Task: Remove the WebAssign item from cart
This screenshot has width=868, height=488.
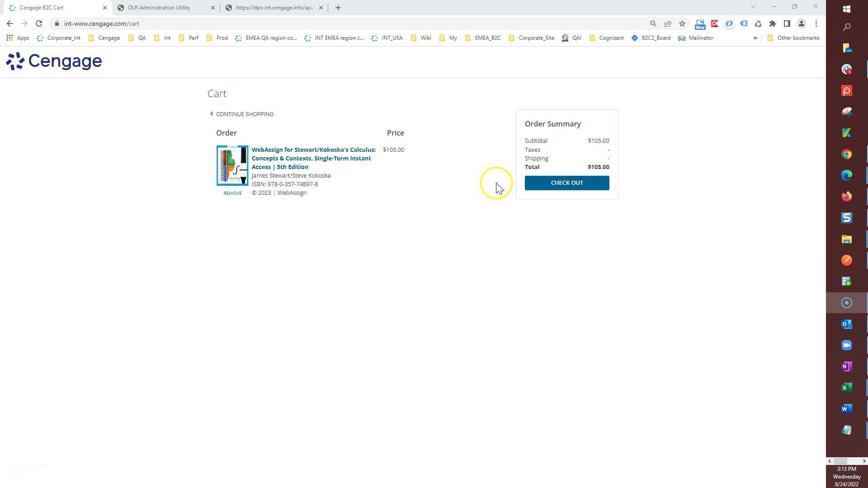Action: tap(232, 193)
